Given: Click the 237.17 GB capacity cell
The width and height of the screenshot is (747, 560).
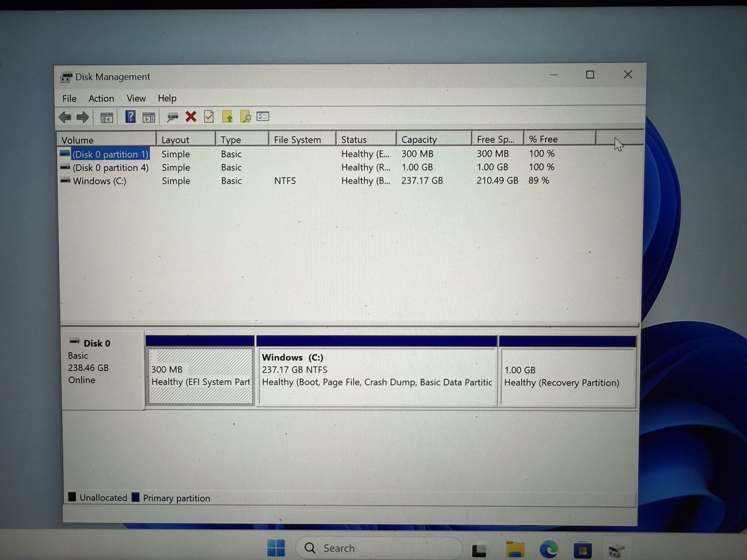Looking at the screenshot, I should [x=422, y=181].
